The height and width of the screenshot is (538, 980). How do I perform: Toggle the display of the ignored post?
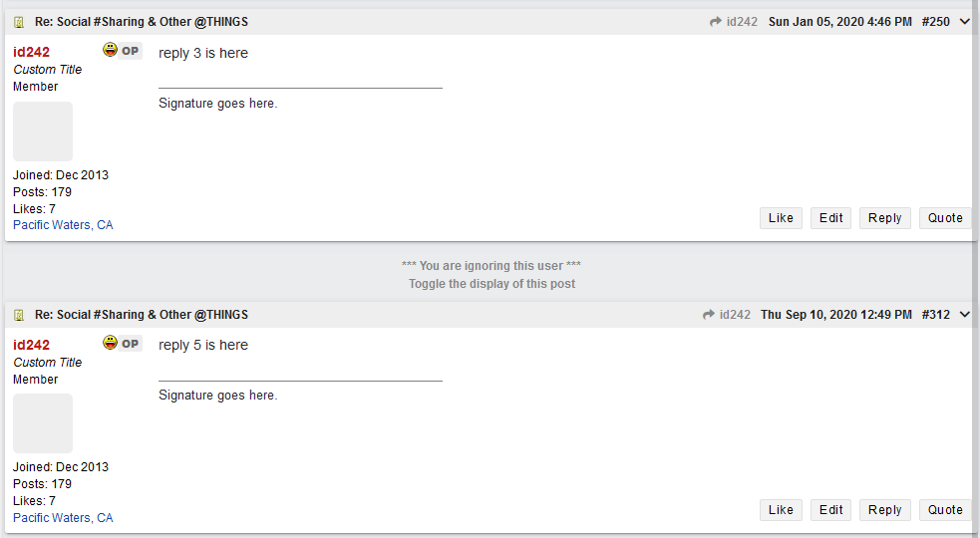491,284
